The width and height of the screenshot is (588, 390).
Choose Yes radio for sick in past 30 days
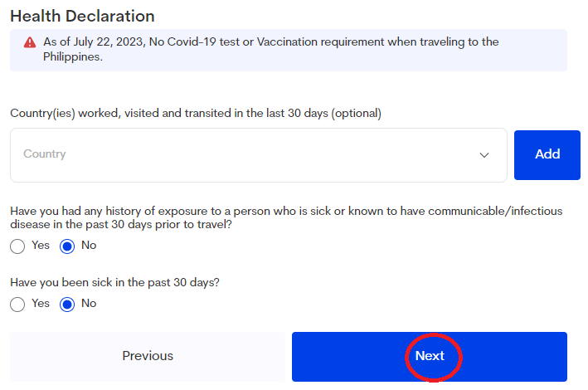[17, 305]
